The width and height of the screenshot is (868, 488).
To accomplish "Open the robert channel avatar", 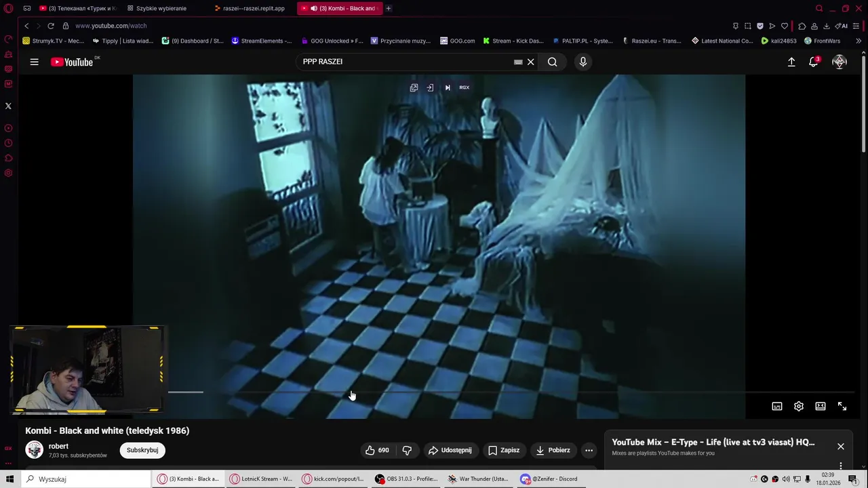I will pos(34,450).
